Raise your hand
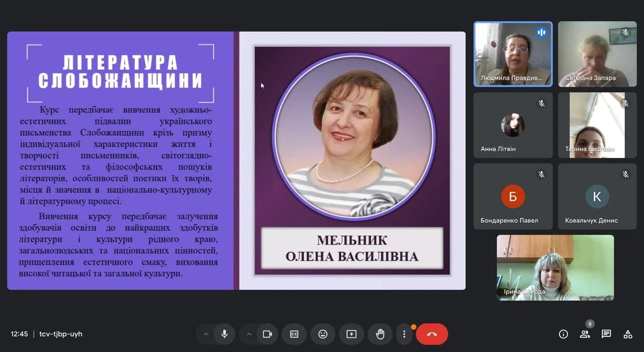 [380, 334]
